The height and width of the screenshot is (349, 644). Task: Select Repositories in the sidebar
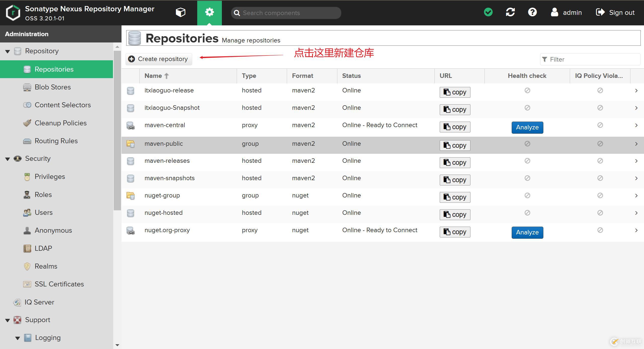(56, 69)
